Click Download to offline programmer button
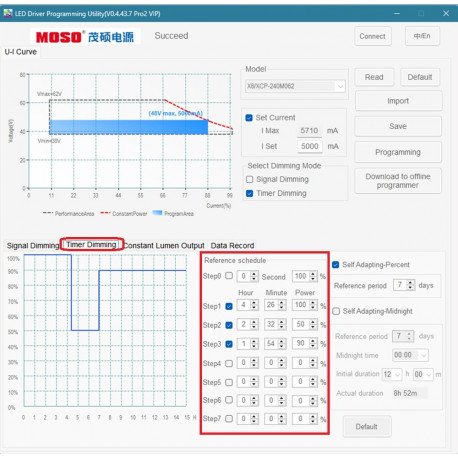458x458 pixels. pos(398,181)
